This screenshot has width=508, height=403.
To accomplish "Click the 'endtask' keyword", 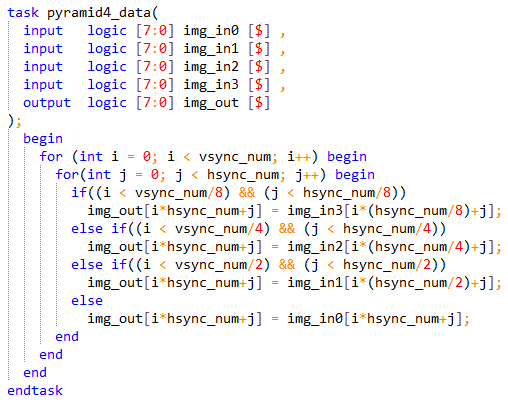I will tap(35, 391).
